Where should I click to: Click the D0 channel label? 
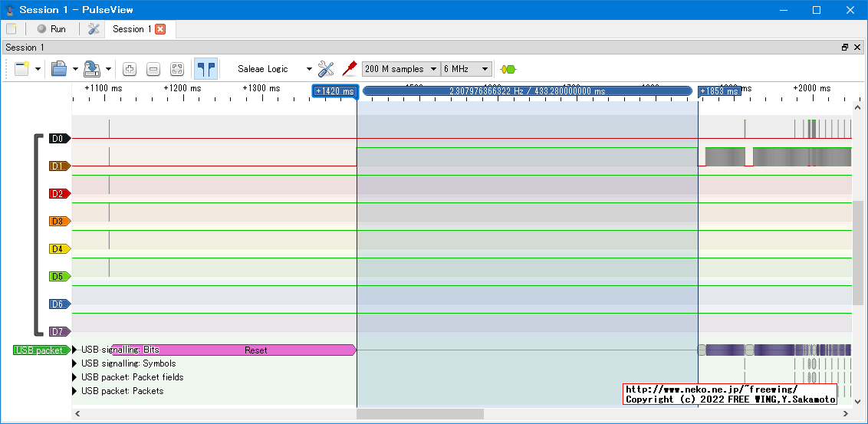click(58, 139)
